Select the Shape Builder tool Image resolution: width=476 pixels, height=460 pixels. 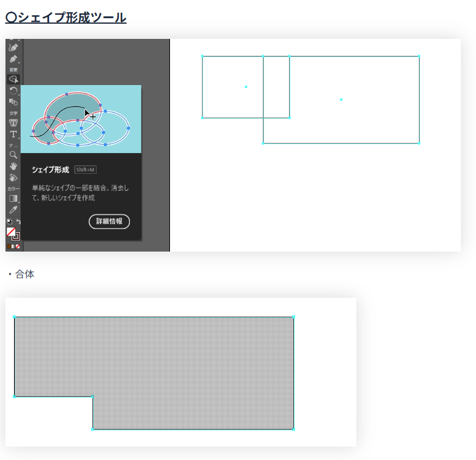(x=13, y=80)
